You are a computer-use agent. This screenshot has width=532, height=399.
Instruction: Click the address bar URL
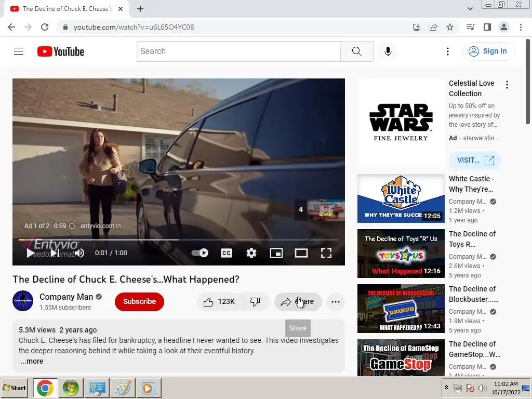coord(134,27)
